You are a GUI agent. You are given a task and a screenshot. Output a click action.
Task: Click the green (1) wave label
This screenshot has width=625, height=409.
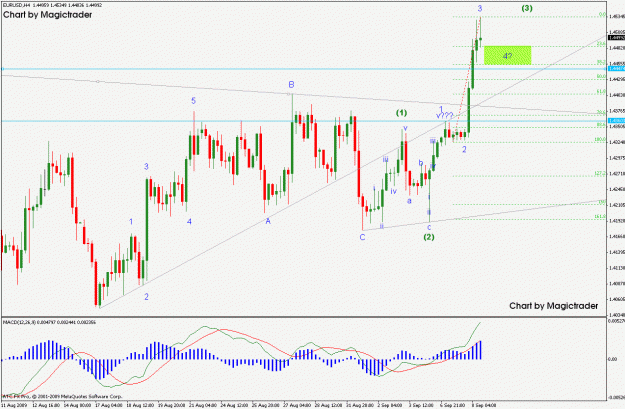pyautogui.click(x=401, y=113)
